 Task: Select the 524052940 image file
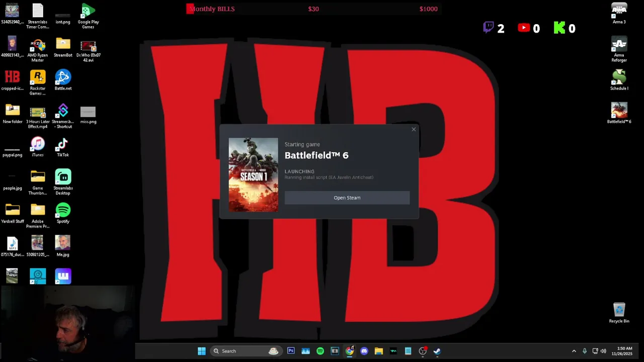13,14
